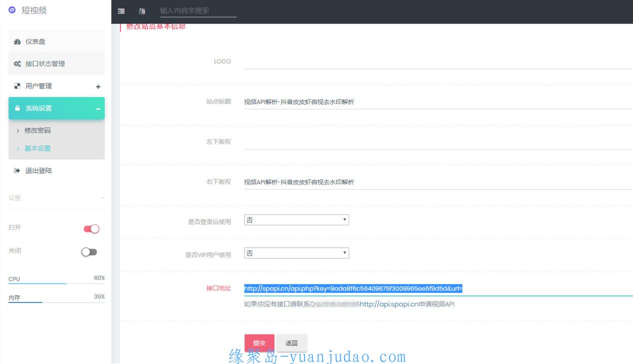Focus the 输入内容来搜索 search field

click(x=197, y=11)
